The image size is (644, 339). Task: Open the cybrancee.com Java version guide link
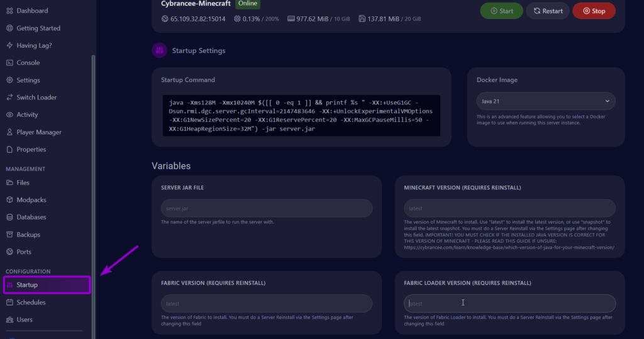509,248
